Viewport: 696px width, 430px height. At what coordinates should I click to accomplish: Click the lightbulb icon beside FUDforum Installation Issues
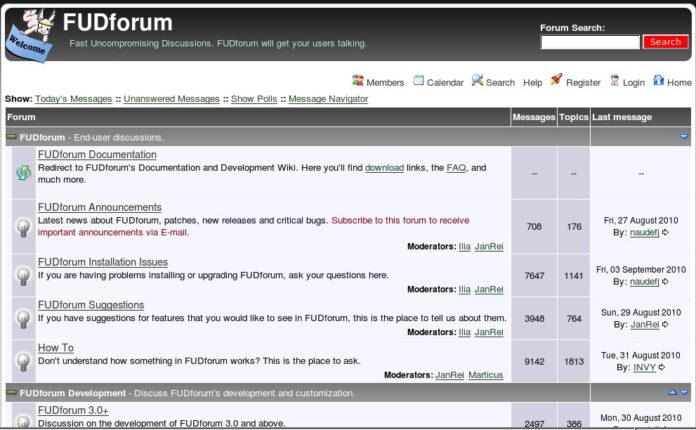click(x=24, y=276)
